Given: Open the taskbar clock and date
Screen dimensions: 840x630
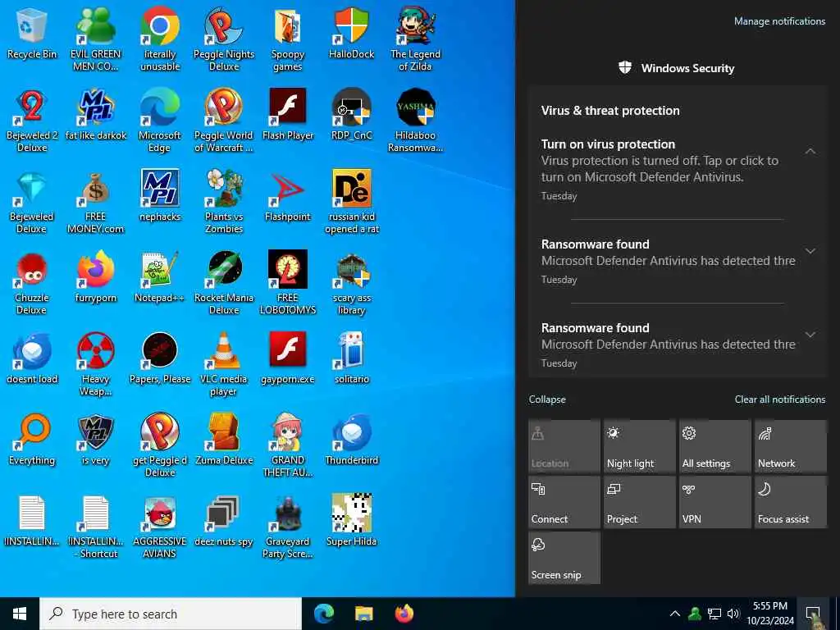Looking at the screenshot, I should 769,614.
